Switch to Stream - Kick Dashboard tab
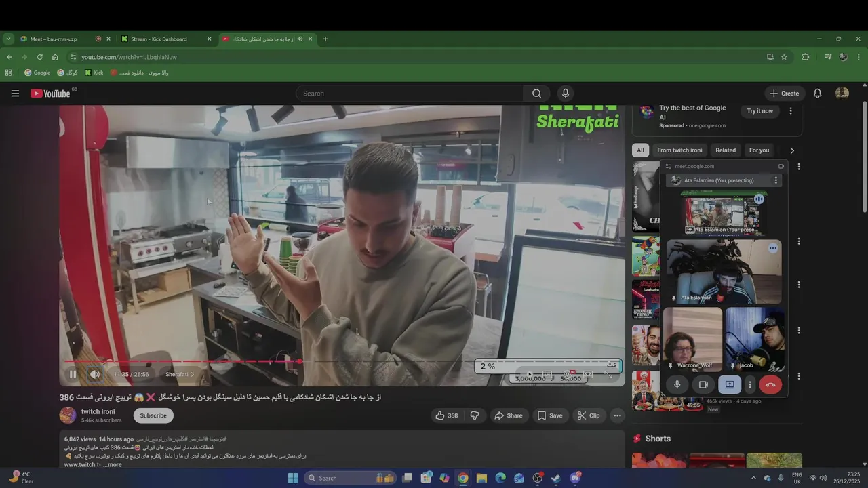This screenshot has height=488, width=868. (x=166, y=39)
